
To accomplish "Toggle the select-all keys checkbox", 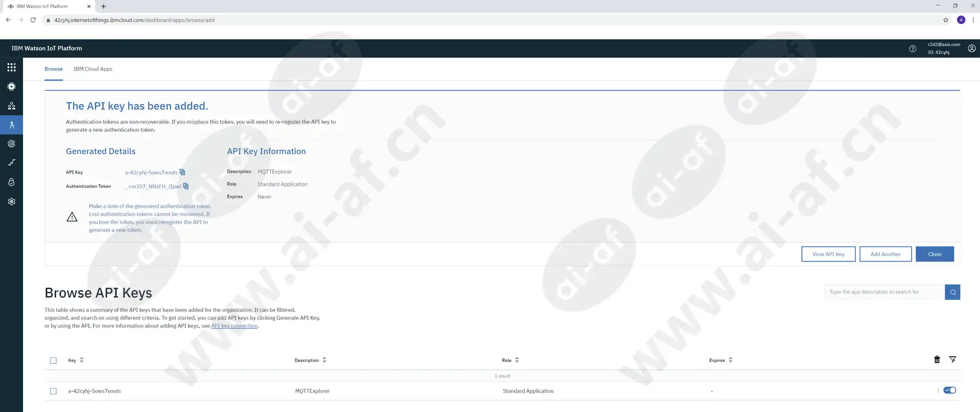I will 53,360.
